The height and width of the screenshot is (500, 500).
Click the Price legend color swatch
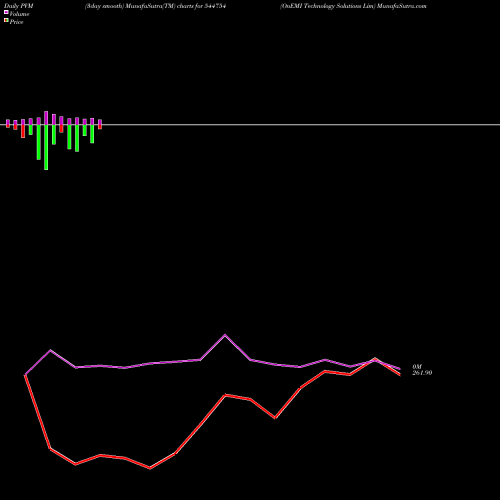(6, 21)
